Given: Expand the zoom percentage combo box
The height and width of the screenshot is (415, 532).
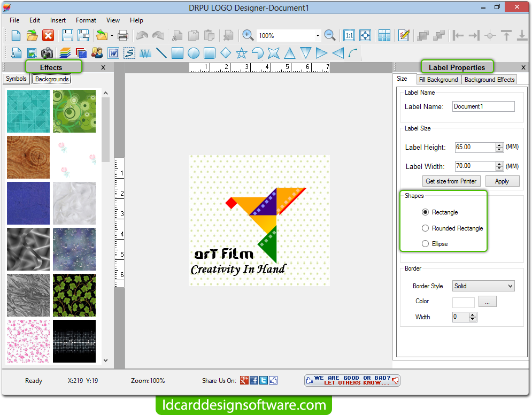Looking at the screenshot, I should tap(318, 36).
